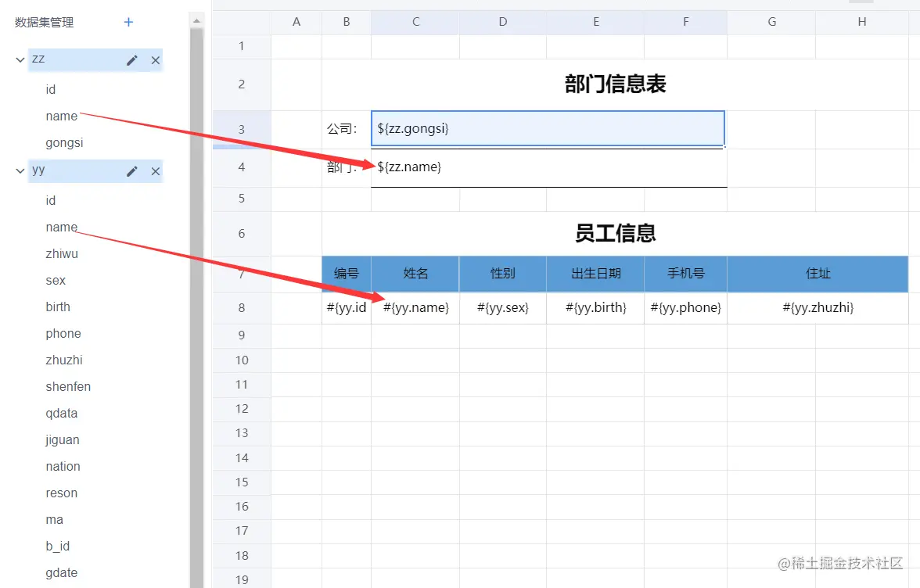The height and width of the screenshot is (588, 920).
Task: Click the 编号 header cell
Action: click(346, 274)
